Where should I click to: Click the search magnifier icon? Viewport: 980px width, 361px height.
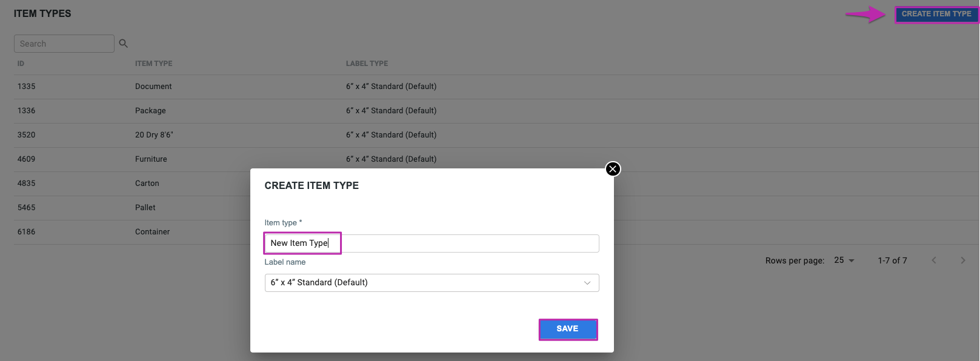pos(123,44)
